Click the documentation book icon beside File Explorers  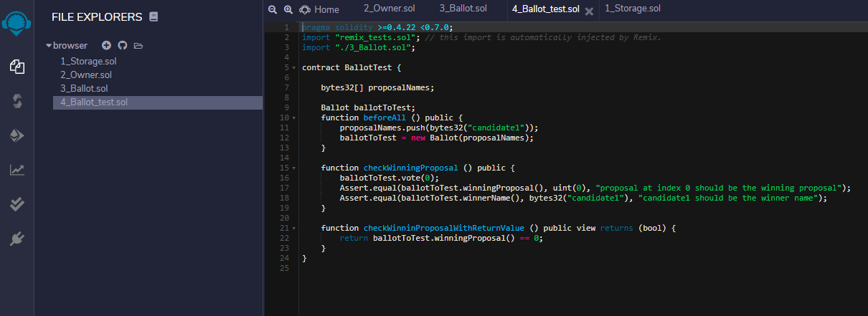click(x=154, y=16)
